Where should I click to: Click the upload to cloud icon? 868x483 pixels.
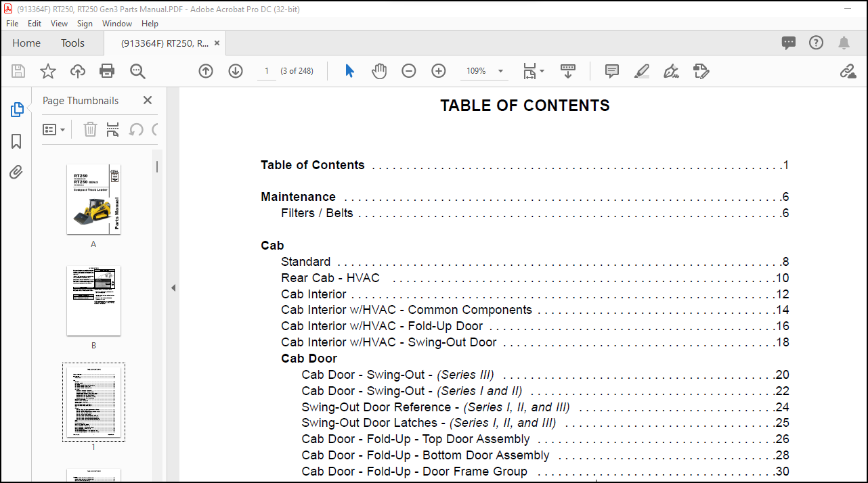78,71
